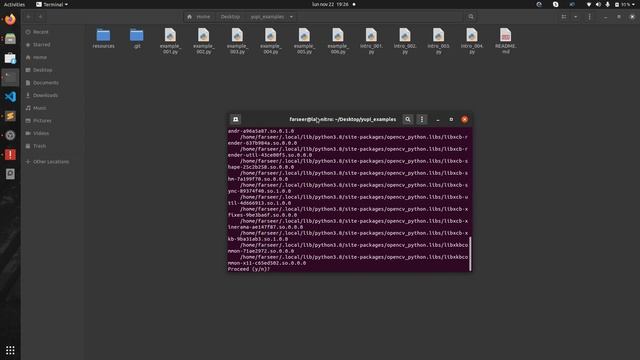Viewport: 640px width, 360px height.
Task: Select the intro_003.py file
Action: [x=438, y=41]
